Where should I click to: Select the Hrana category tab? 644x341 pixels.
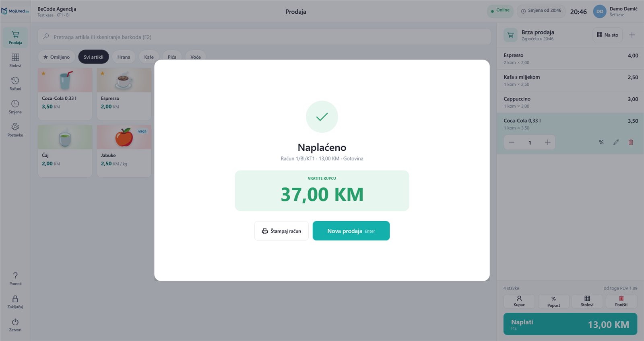(x=124, y=57)
